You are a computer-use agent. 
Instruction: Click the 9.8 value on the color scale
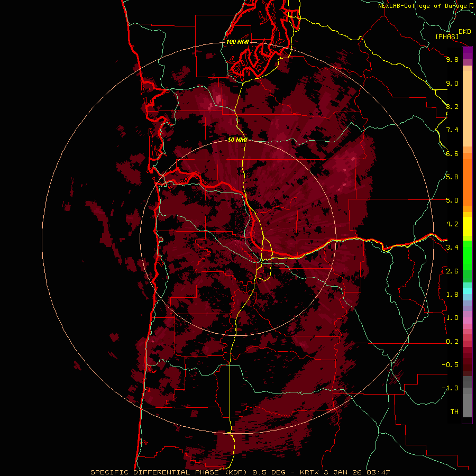pyautogui.click(x=452, y=59)
